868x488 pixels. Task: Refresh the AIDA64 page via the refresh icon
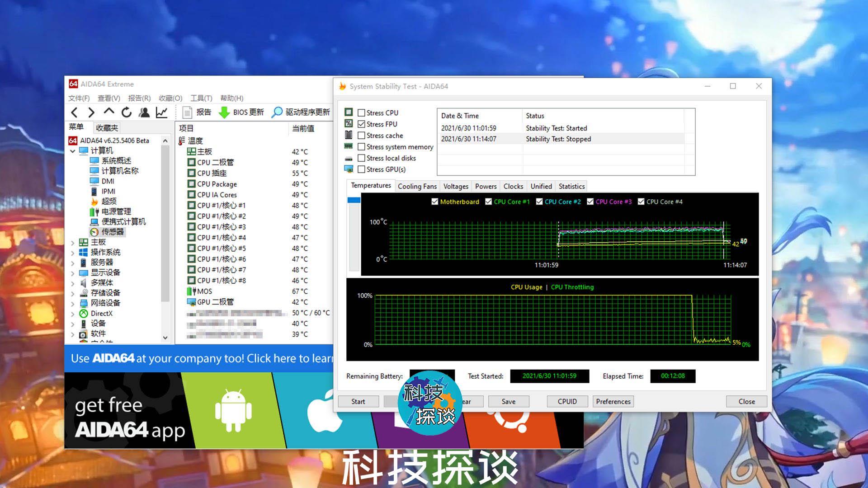[127, 112]
